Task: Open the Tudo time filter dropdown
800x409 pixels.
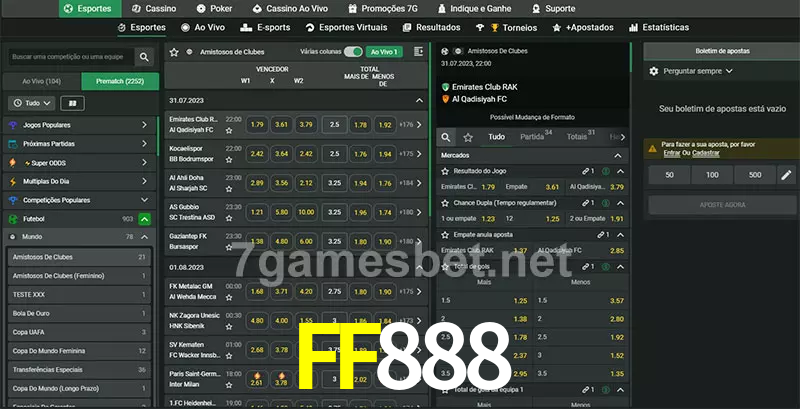Action: (x=31, y=103)
